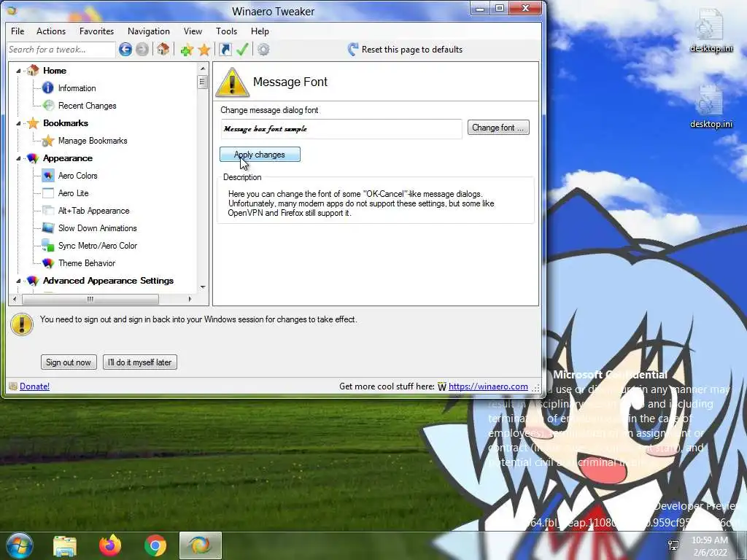The height and width of the screenshot is (560, 747).
Task: Select Recent Changes in the tree
Action: [x=88, y=106]
